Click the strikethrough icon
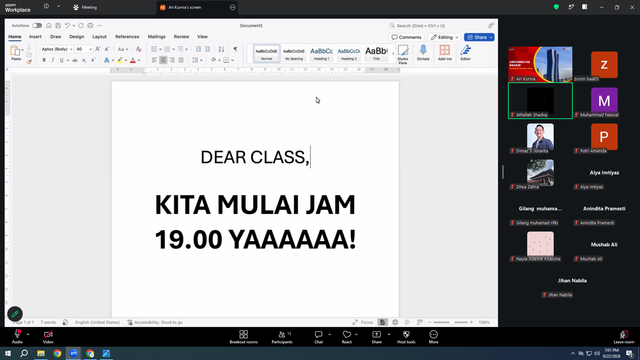This screenshot has width=640, height=360. click(x=75, y=60)
